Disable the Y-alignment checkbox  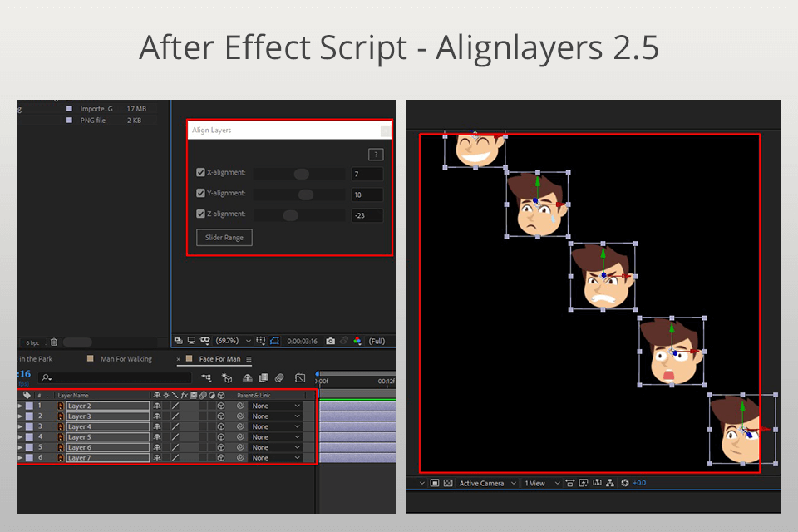tap(200, 193)
